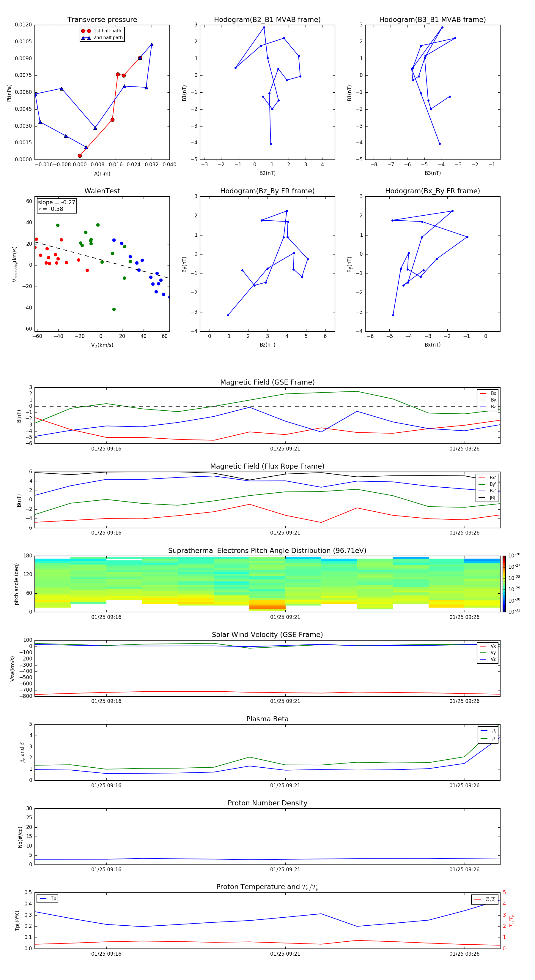This screenshot has height=980, width=535.
Task: Click the '1st half path' legend entry
Action: click(x=101, y=31)
